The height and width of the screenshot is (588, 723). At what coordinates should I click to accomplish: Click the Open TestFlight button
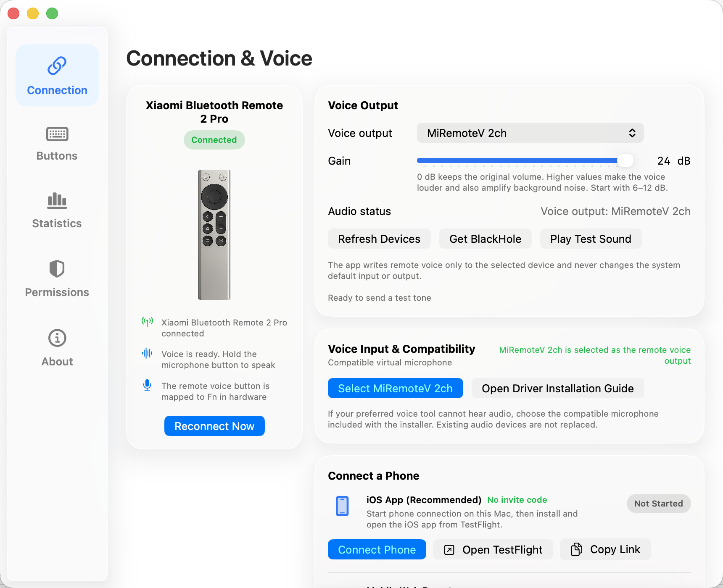(493, 549)
